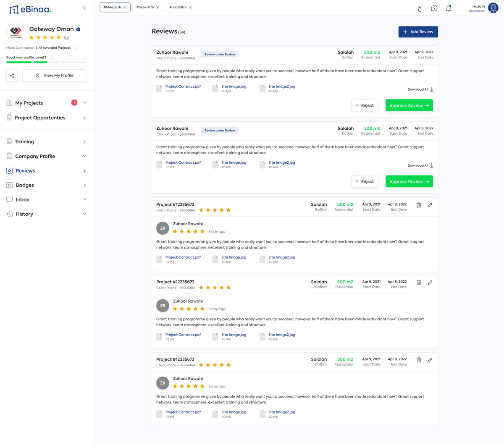The height and width of the screenshot is (445, 504).
Task: Approve the second pending review
Action: (x=409, y=181)
